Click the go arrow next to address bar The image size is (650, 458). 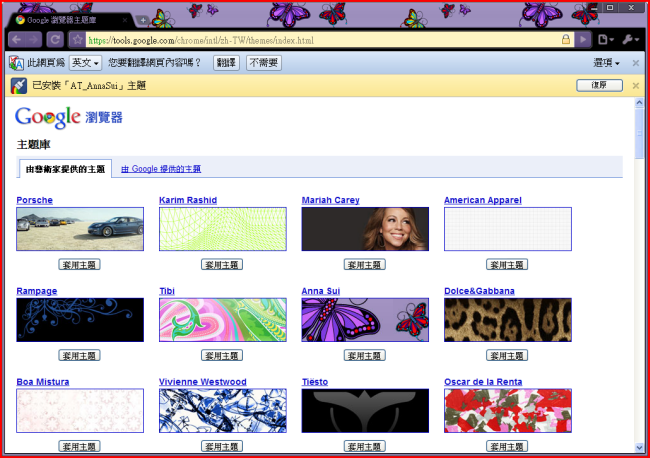(x=584, y=39)
